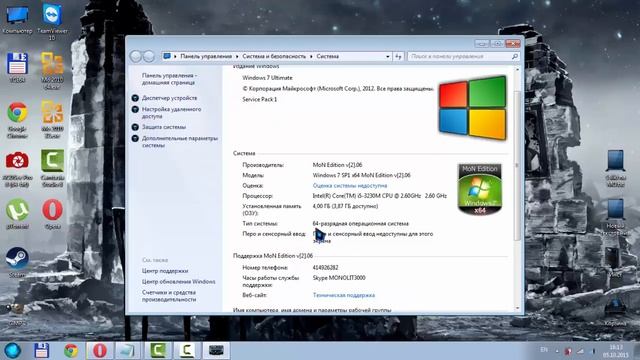Select the Camtasia Studio 8 desktop icon
This screenshot has height=360, width=640.
pyautogui.click(x=52, y=168)
